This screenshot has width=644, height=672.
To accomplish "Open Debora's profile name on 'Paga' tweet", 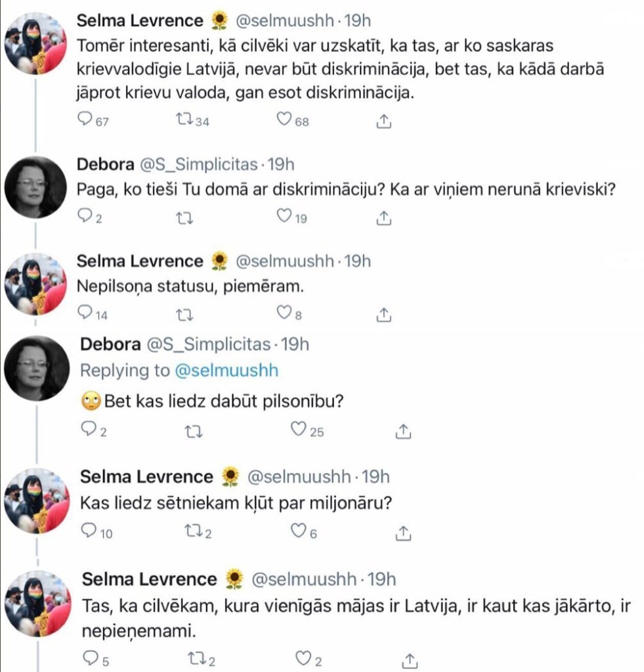I will 104,164.
